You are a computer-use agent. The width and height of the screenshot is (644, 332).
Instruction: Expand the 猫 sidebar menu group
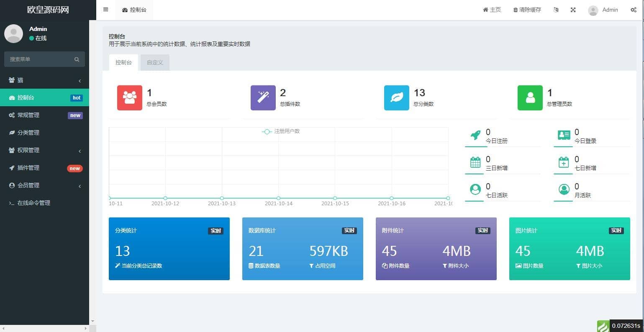44,80
